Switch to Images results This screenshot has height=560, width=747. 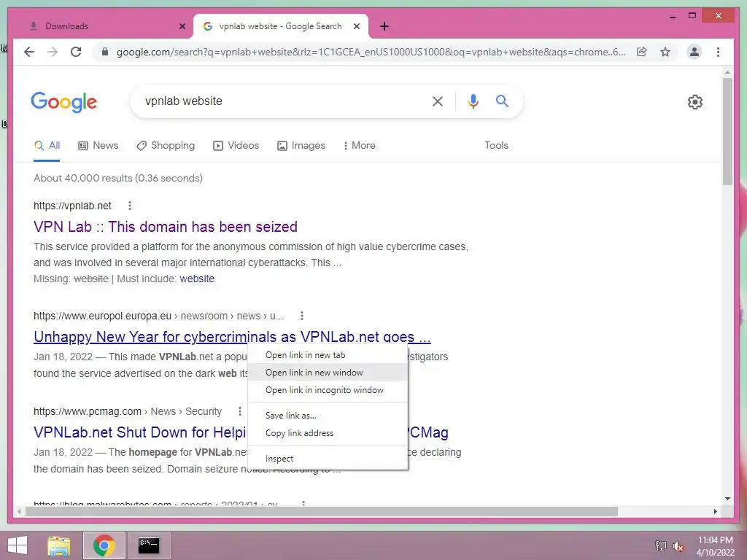[x=301, y=145]
